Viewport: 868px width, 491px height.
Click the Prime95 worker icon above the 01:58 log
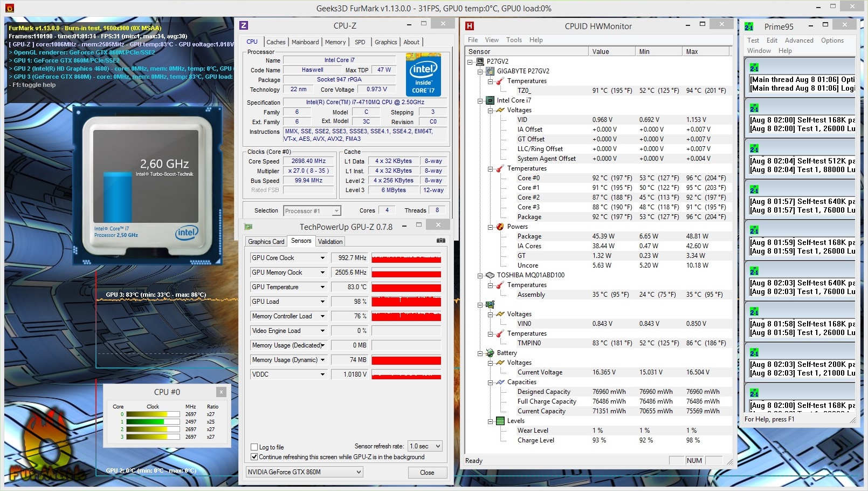[754, 311]
